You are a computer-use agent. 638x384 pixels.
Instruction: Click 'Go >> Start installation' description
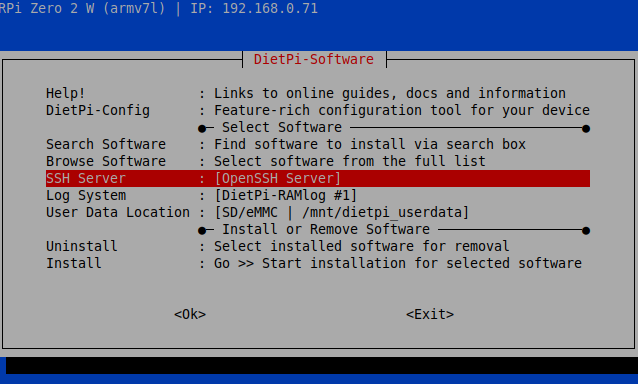[398, 264]
